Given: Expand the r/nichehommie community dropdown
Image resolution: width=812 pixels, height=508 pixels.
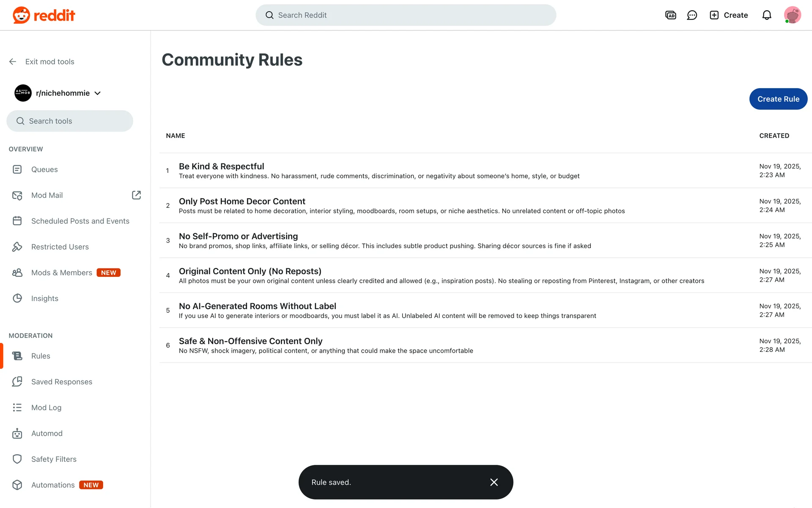Looking at the screenshot, I should click(98, 93).
